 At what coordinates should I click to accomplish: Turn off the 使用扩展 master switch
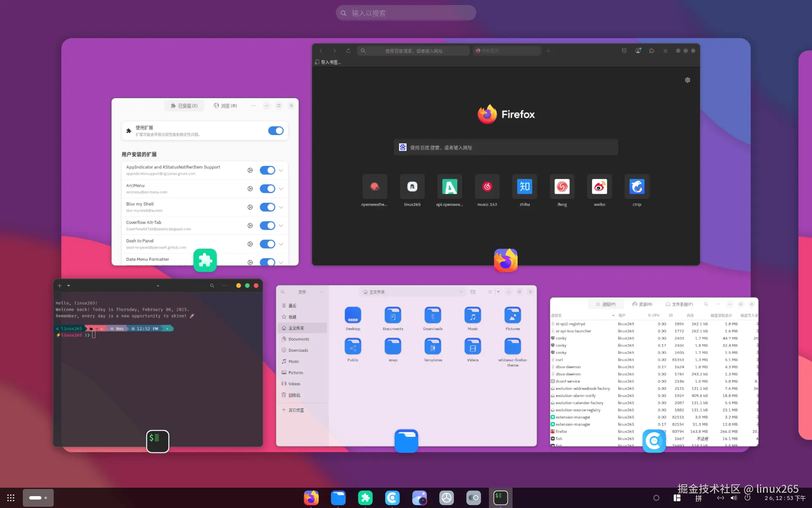pos(276,130)
